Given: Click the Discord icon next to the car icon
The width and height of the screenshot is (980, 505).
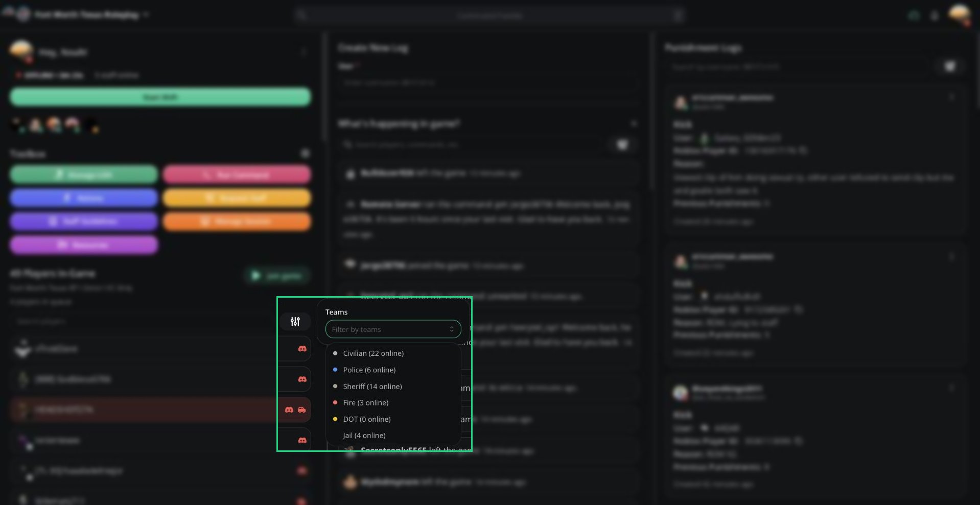Looking at the screenshot, I should [x=289, y=410].
